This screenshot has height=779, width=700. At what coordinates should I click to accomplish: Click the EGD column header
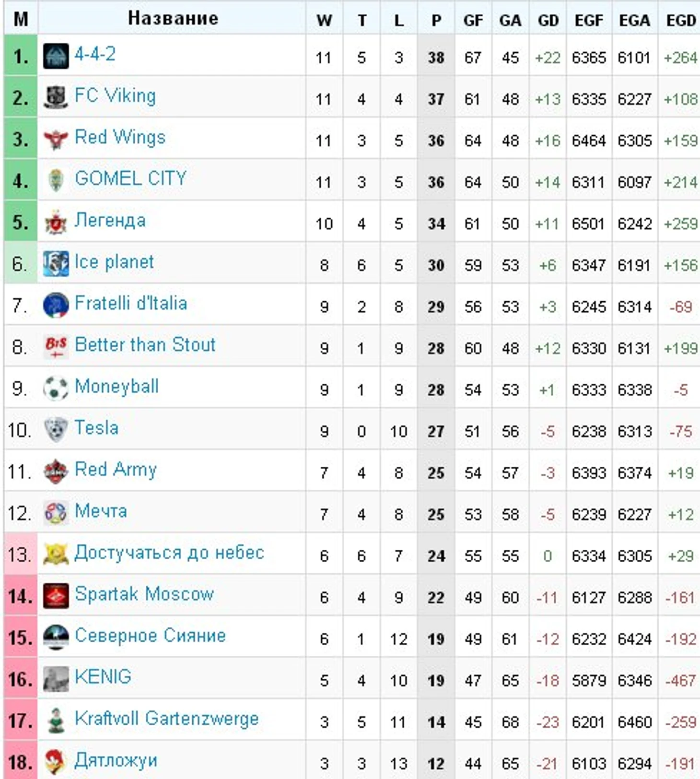681,20
